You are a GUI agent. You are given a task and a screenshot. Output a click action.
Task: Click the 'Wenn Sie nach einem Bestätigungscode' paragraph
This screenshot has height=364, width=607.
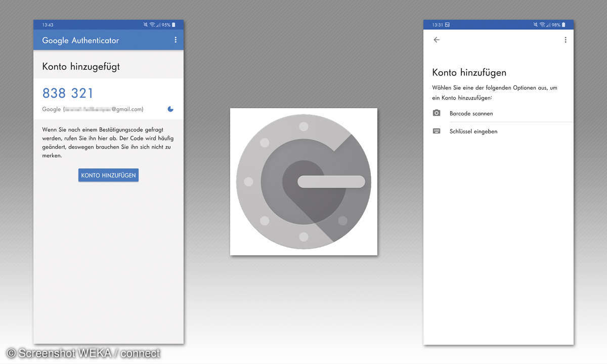[108, 143]
